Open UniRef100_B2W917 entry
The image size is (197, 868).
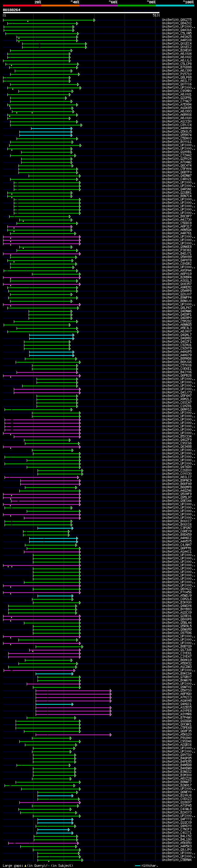(177, 785)
